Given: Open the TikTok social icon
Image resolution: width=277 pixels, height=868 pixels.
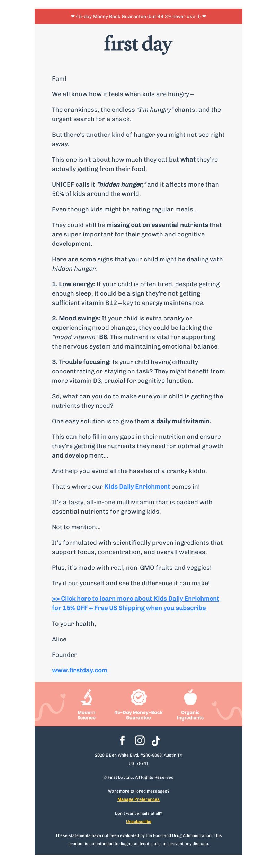Looking at the screenshot, I should pos(156,741).
